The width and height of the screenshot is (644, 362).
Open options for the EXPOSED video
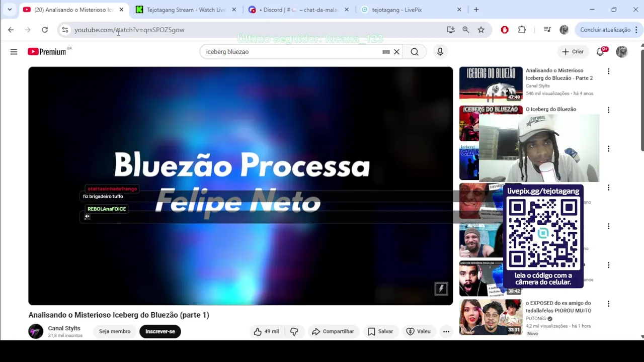point(608,304)
